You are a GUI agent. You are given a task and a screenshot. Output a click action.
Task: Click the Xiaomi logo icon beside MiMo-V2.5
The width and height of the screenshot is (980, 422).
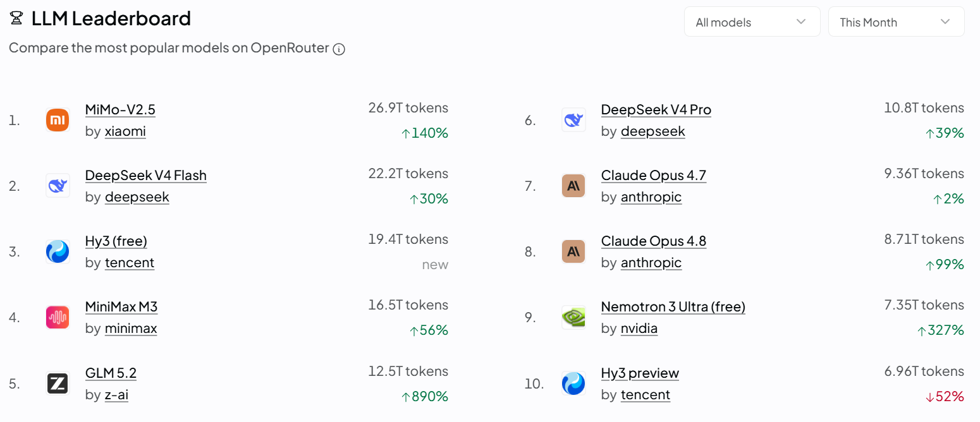(x=58, y=120)
